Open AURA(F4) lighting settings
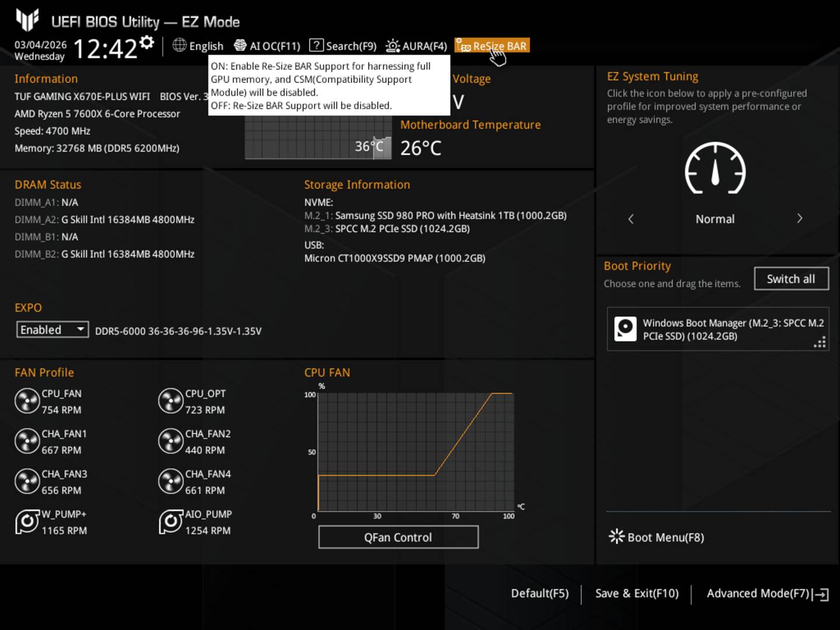The height and width of the screenshot is (630, 840). [416, 46]
